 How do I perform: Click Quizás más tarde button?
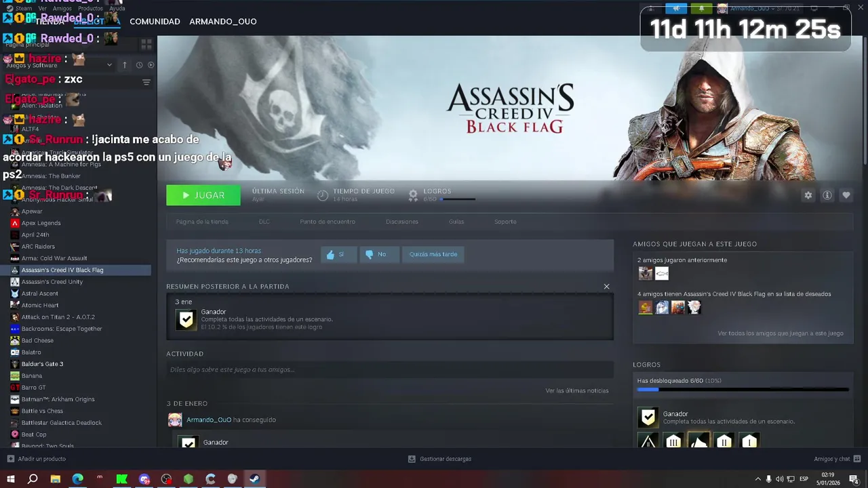tap(433, 254)
